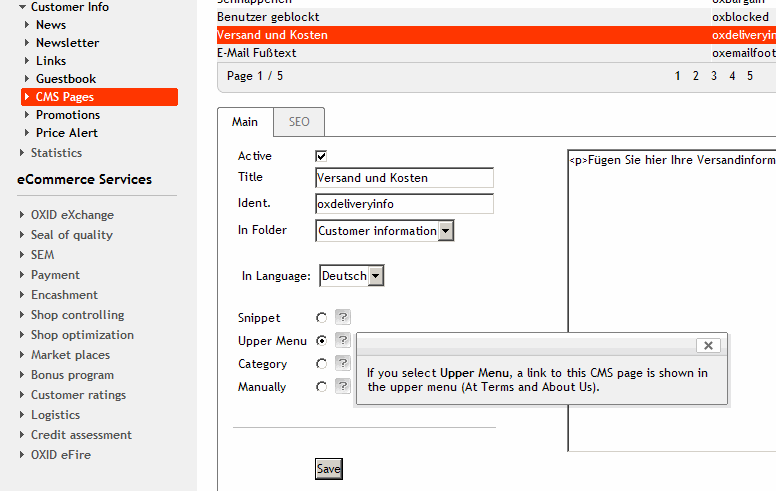
Task: Go to page 3 of list
Action: (x=714, y=76)
